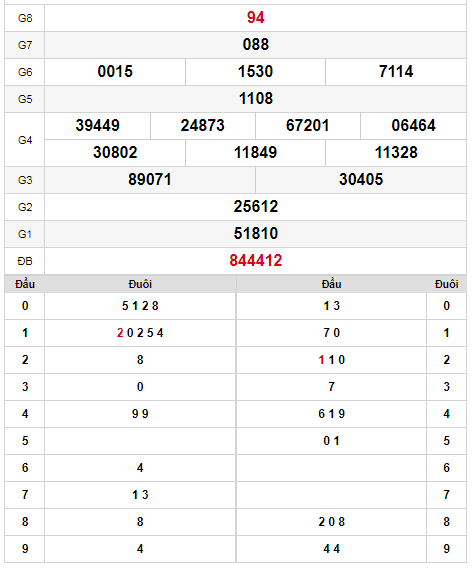
Task: Select the G6 number 7114
Action: [396, 71]
